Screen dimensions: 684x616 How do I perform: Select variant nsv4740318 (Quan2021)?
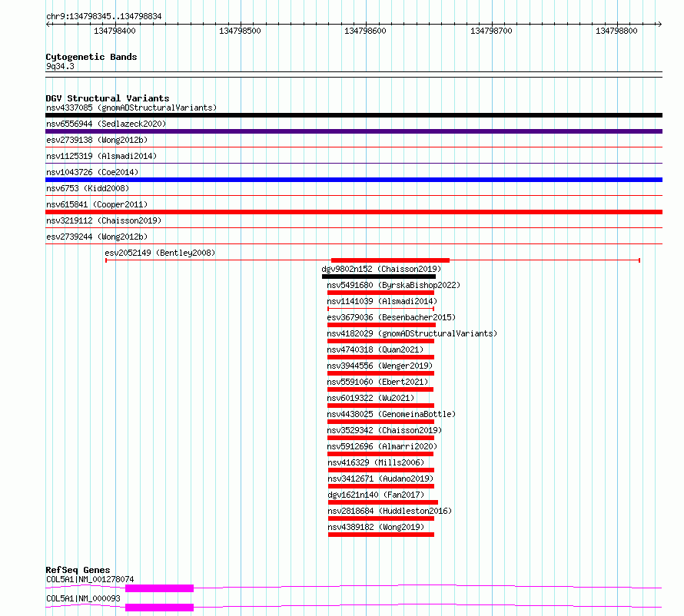pyautogui.click(x=375, y=349)
